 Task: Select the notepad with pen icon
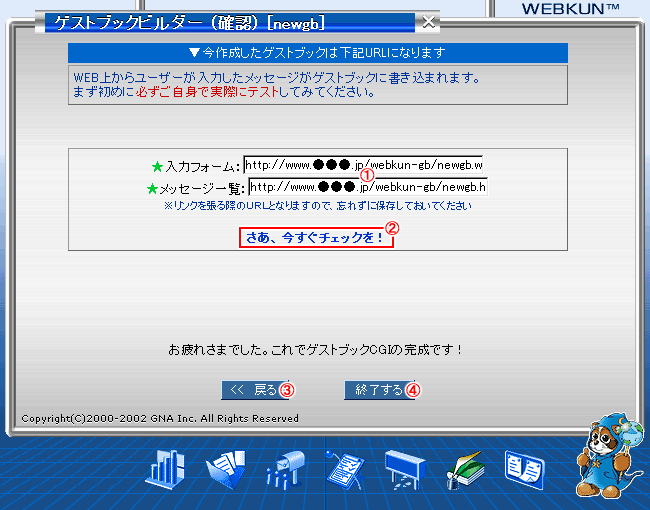pos(345,469)
